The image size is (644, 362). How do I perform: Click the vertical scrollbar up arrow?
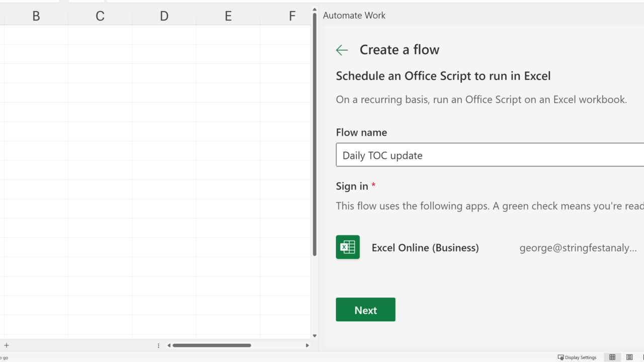[315, 10]
